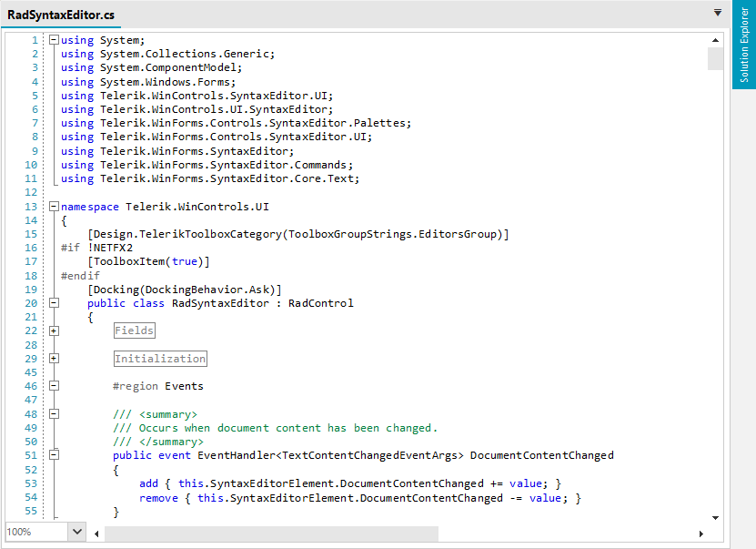Click the horizontal scrollbar left arrow
This screenshot has width=756, height=549.
pyautogui.click(x=96, y=534)
